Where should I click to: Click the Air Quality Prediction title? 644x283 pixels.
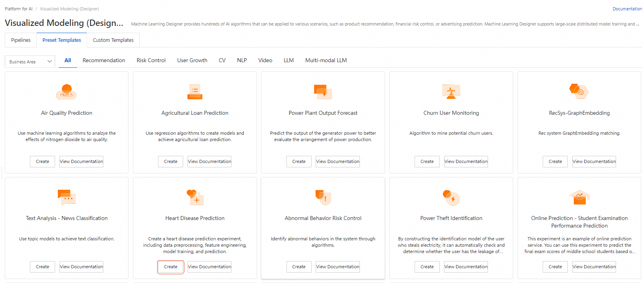[x=67, y=113]
